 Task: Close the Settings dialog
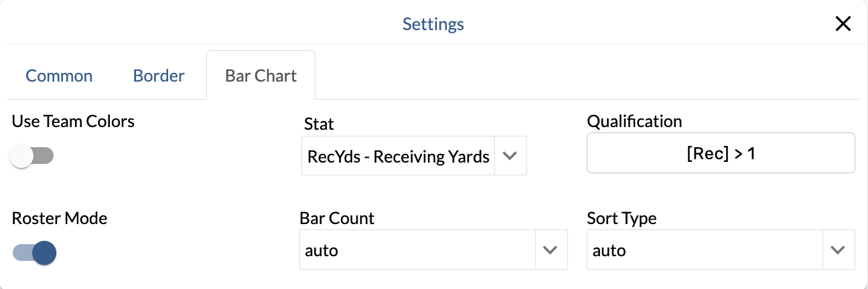843,25
